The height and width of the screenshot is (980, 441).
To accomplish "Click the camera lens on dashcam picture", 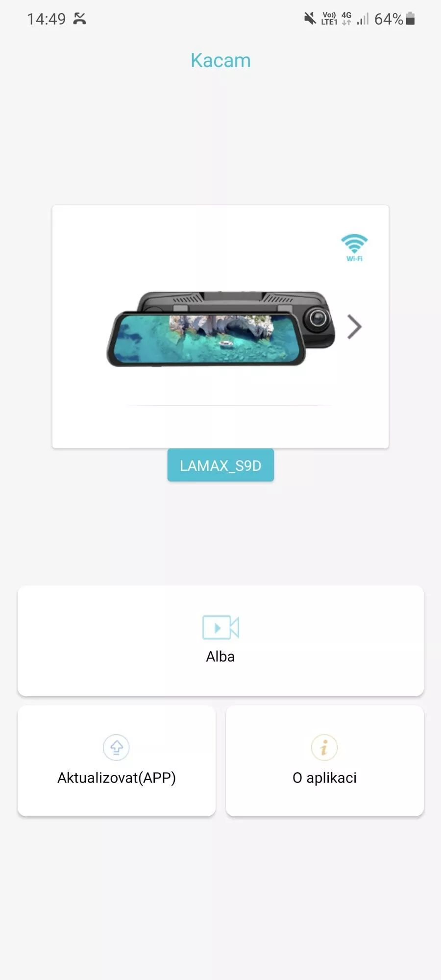I will pos(318,318).
